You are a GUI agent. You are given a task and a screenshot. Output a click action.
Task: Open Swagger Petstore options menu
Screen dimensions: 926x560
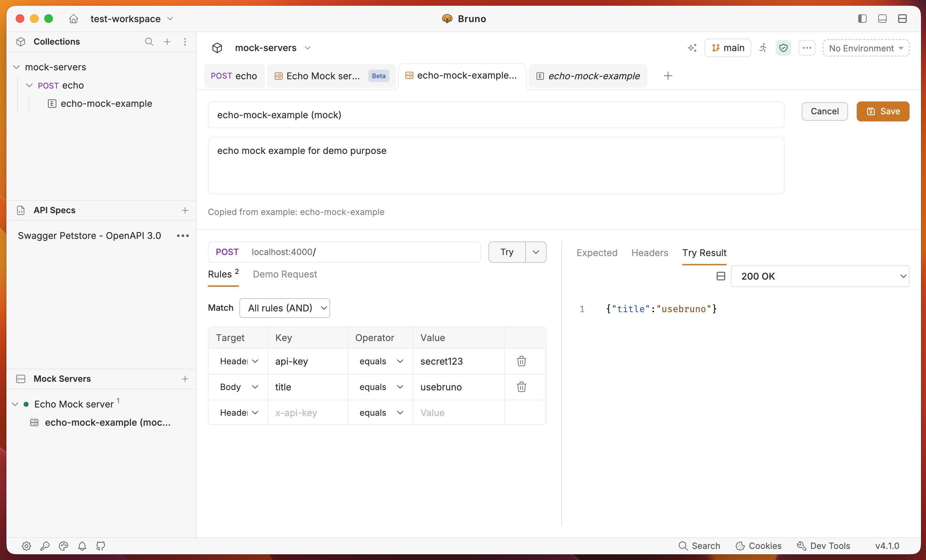[x=183, y=235]
